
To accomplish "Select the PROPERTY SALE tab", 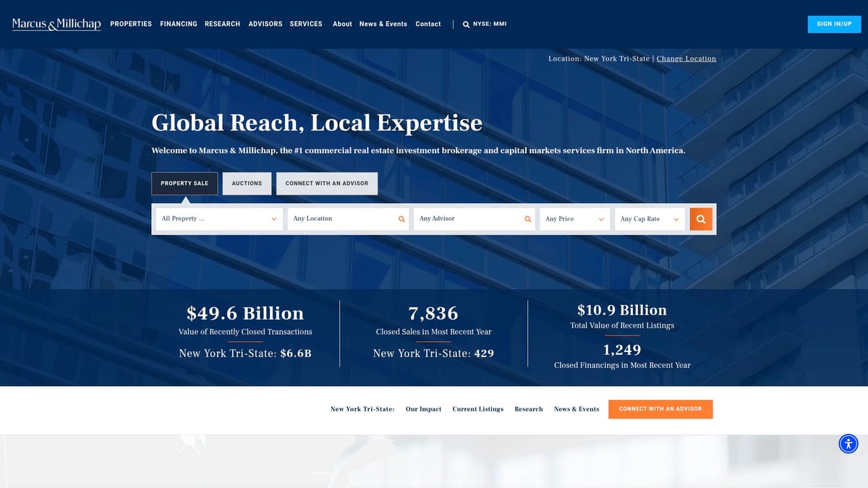I will [x=184, y=183].
